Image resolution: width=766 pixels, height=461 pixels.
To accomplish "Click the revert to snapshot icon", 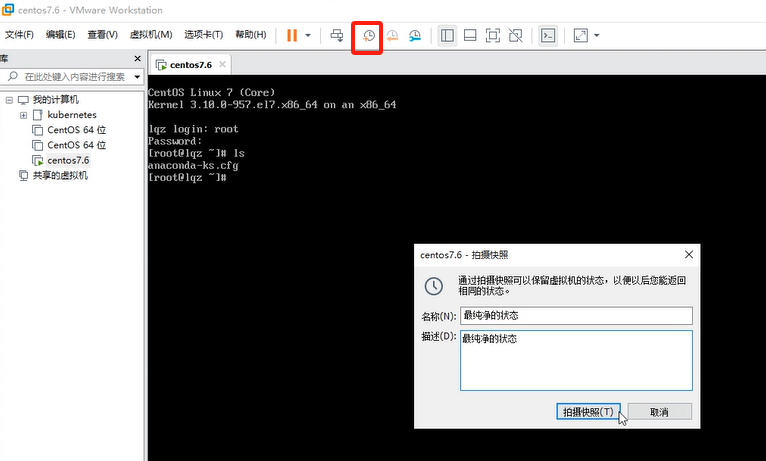I will pyautogui.click(x=392, y=35).
